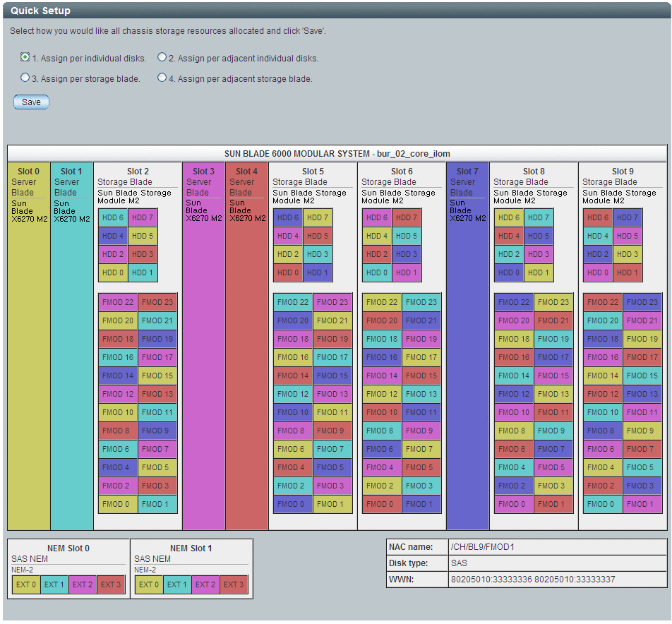672x624 pixels.
Task: Select FMOD 18 in Slot 9 storage blade
Action: click(x=603, y=339)
